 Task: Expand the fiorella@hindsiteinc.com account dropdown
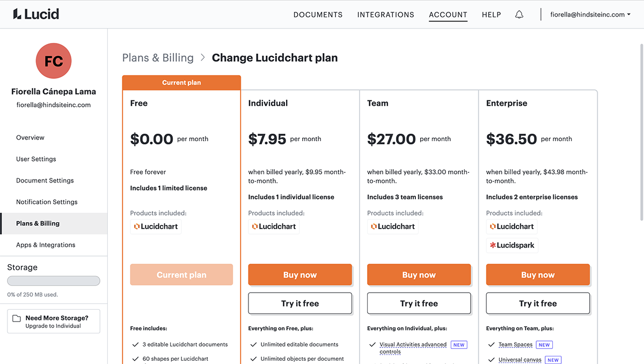tap(590, 15)
